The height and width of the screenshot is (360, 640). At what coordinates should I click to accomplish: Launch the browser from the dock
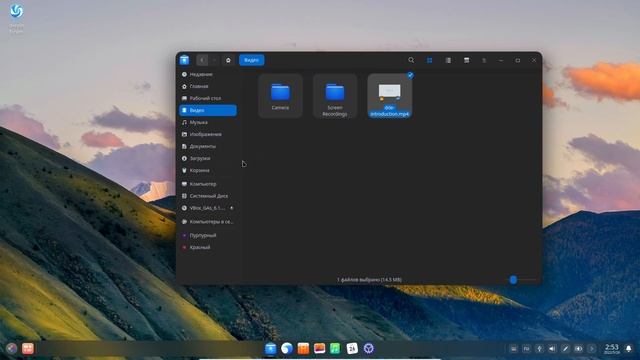click(x=287, y=348)
